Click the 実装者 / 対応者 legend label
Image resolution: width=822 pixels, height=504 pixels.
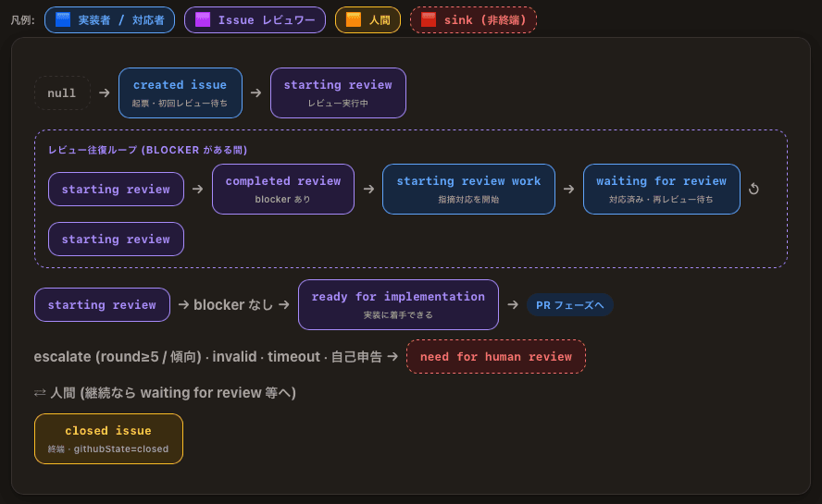tap(121, 20)
